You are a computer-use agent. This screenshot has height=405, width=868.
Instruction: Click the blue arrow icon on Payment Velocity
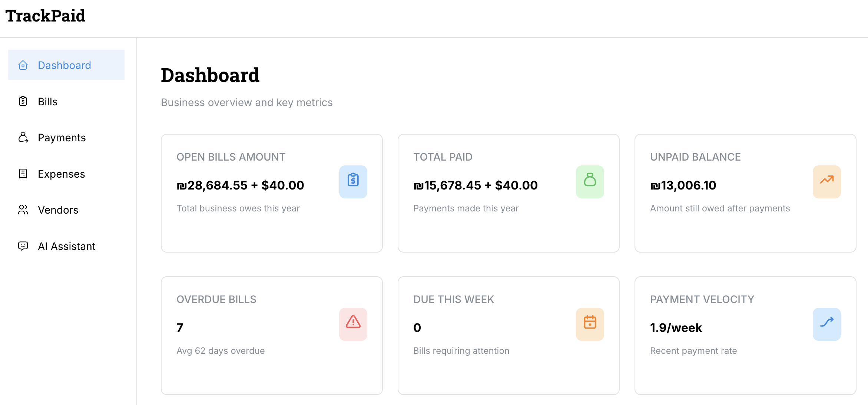pyautogui.click(x=827, y=324)
